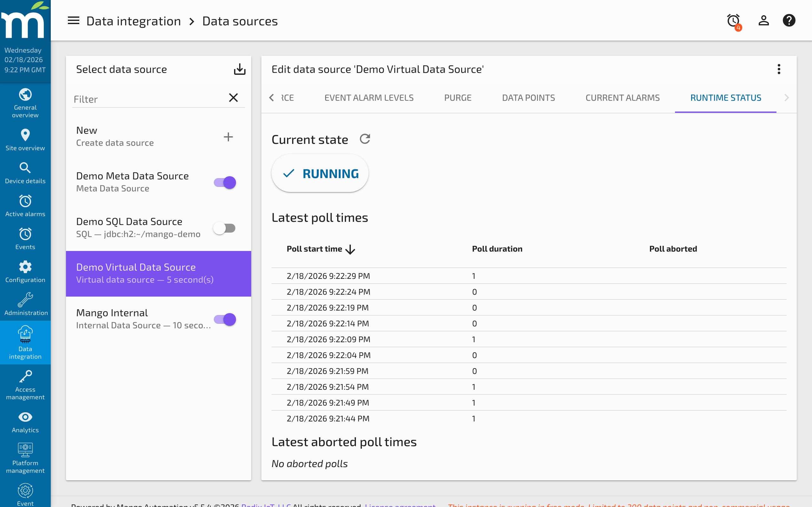
Task: Click the left chevron in the tab bar
Action: (271, 98)
